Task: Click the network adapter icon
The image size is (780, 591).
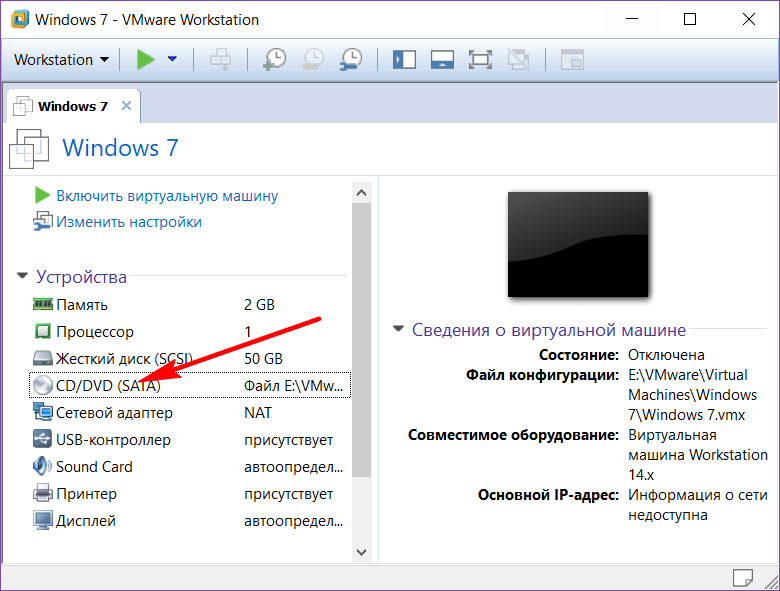Action: [x=43, y=412]
